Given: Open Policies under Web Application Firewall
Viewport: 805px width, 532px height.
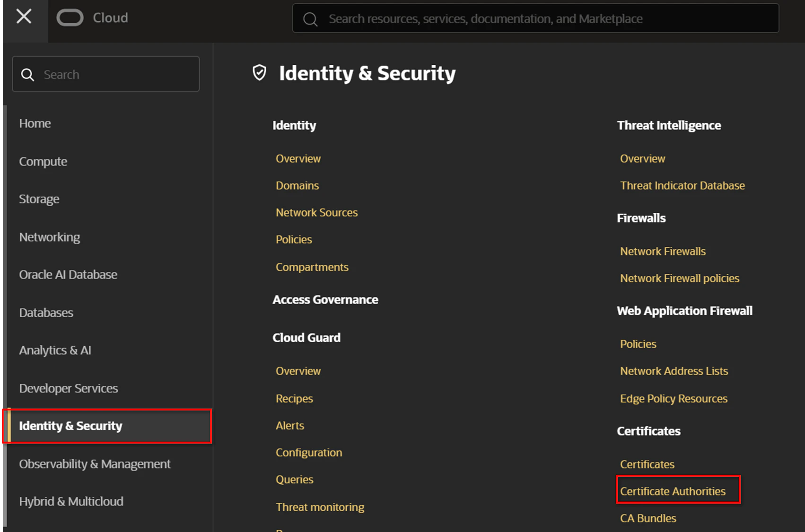Looking at the screenshot, I should (639, 344).
